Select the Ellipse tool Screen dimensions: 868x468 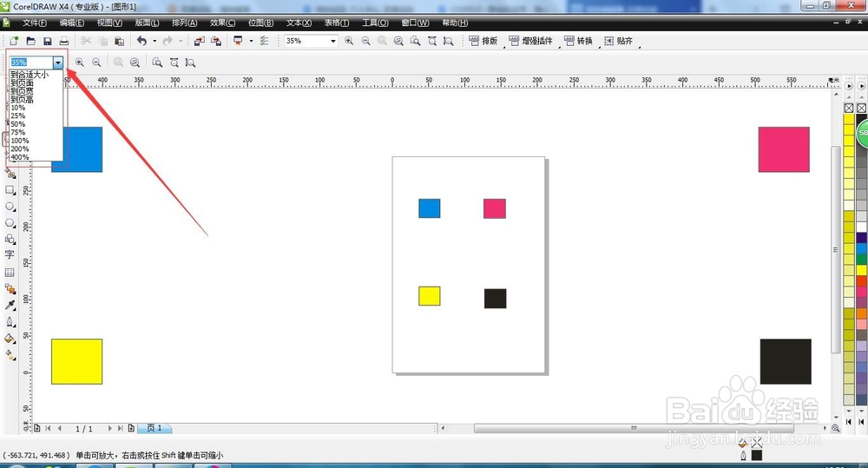10,207
